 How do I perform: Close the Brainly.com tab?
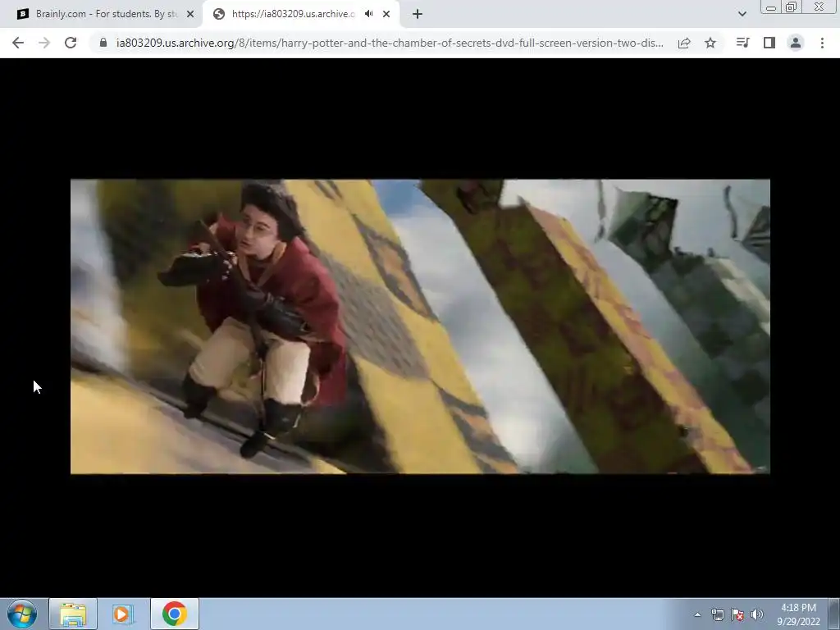[x=190, y=14]
